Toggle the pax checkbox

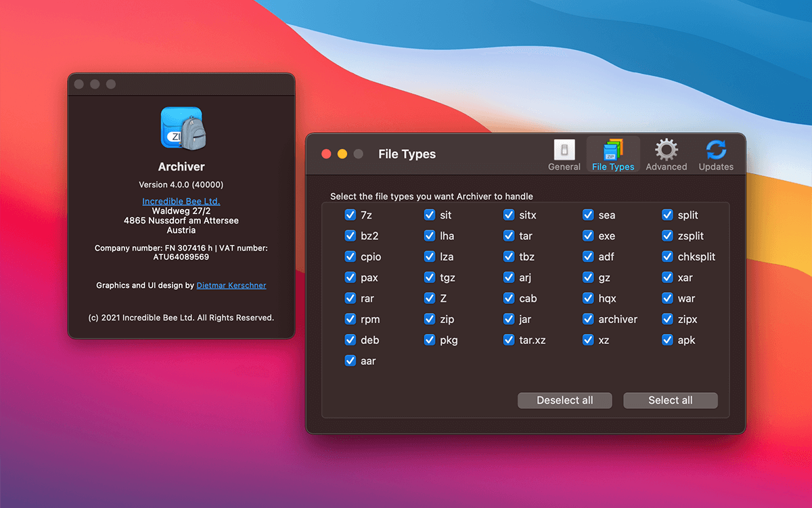351,277
